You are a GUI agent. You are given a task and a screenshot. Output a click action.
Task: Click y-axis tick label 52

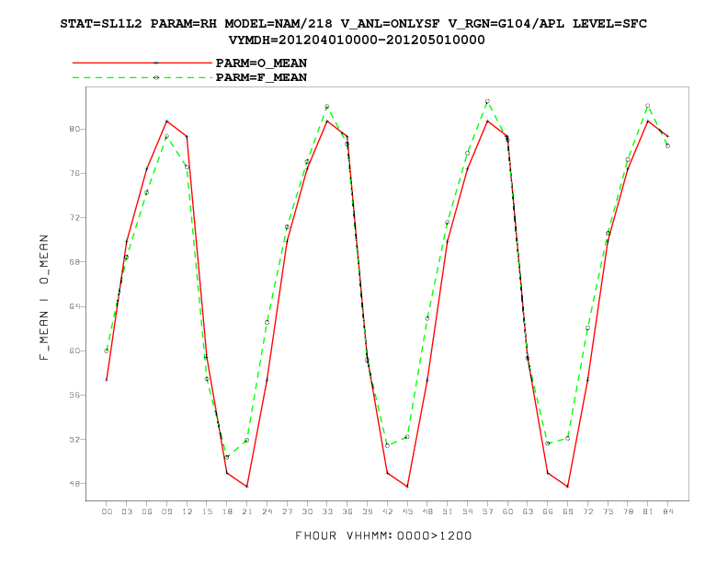(74, 440)
